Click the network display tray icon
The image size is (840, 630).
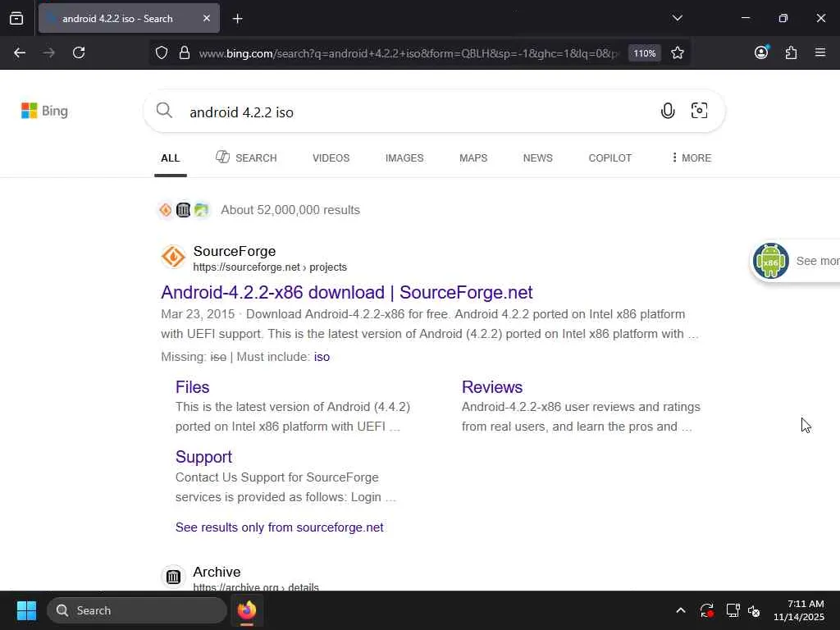pos(733,610)
